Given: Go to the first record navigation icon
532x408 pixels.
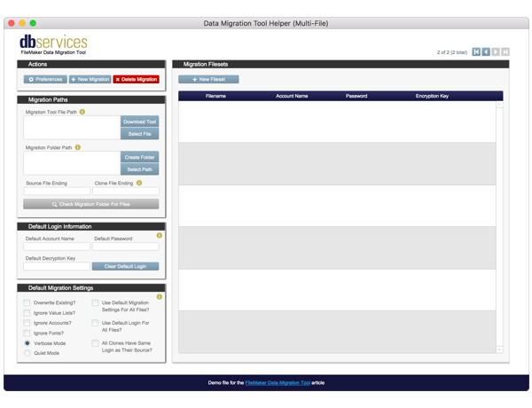Looking at the screenshot, I should [477, 52].
